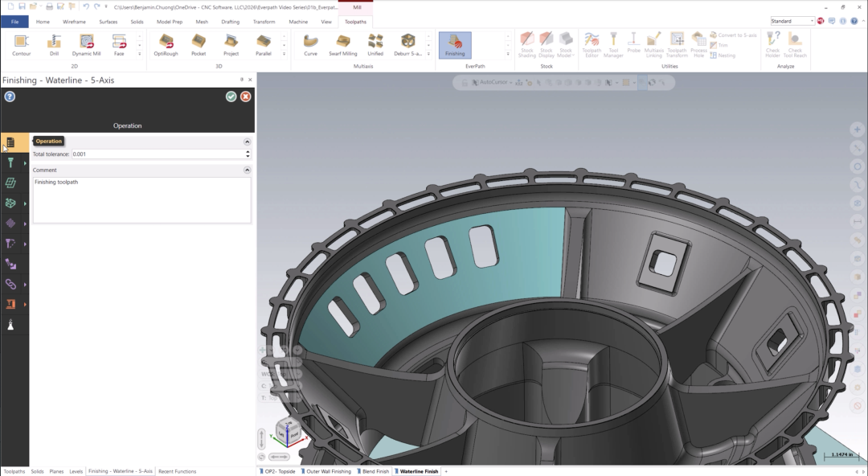Open the teal end mill tool page in sidebar
This screenshot has height=476, width=868.
click(10, 163)
